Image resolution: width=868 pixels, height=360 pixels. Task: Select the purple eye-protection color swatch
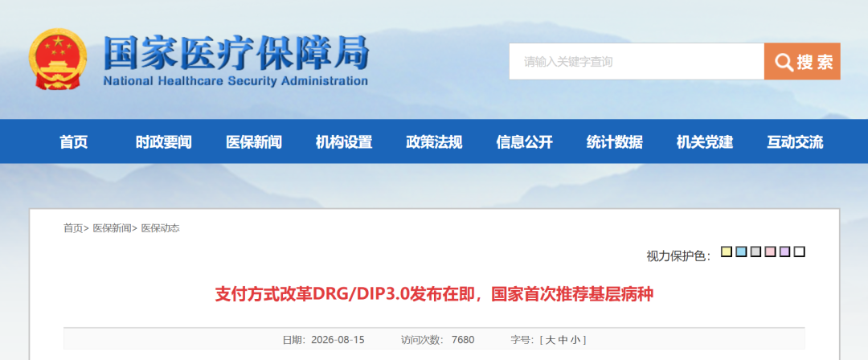[784, 252]
